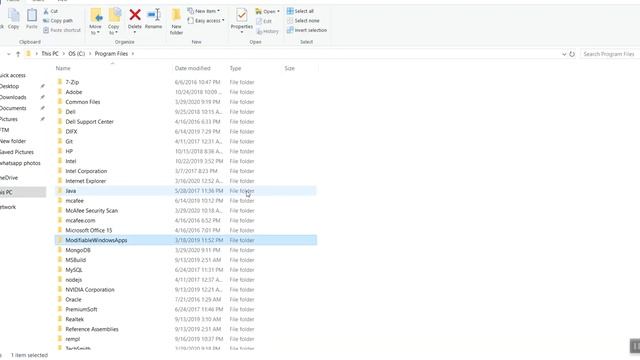The image size is (640, 360).
Task: Cut the selected item
Action: tap(51, 11)
